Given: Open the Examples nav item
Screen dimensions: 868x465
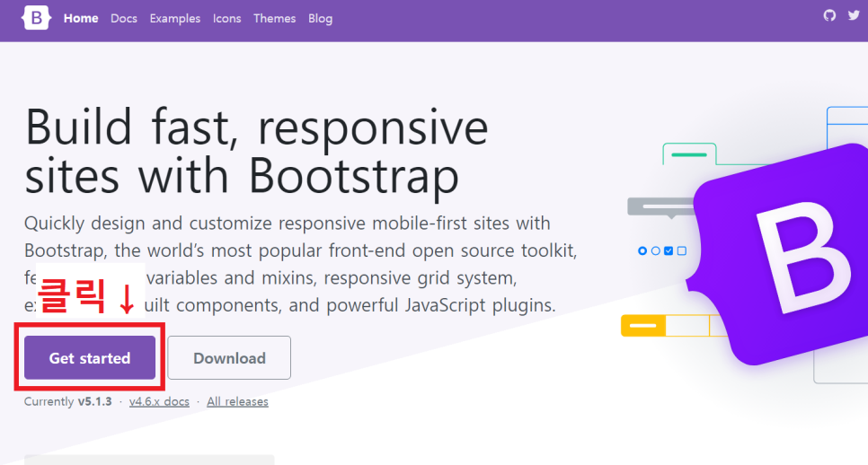Looking at the screenshot, I should click(x=175, y=18).
